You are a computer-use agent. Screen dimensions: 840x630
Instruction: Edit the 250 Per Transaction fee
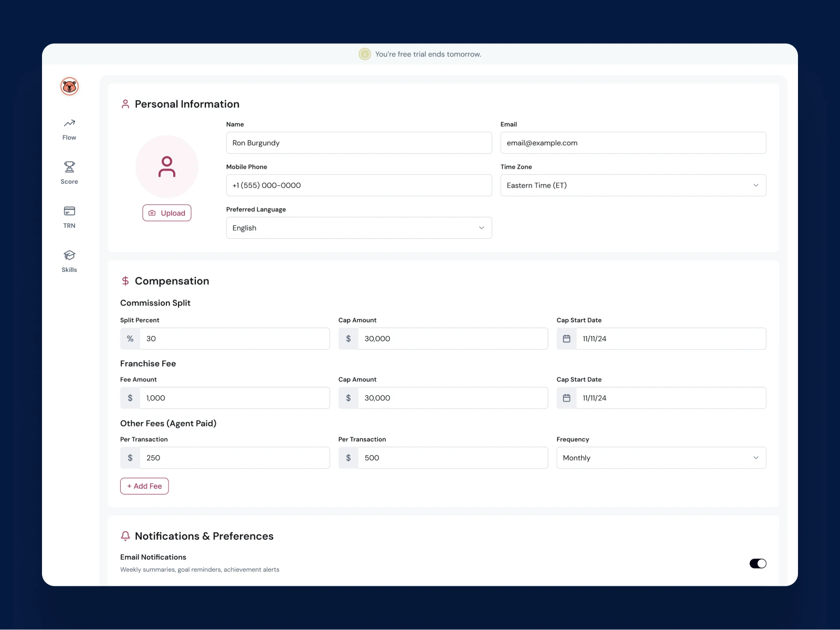[235, 458]
